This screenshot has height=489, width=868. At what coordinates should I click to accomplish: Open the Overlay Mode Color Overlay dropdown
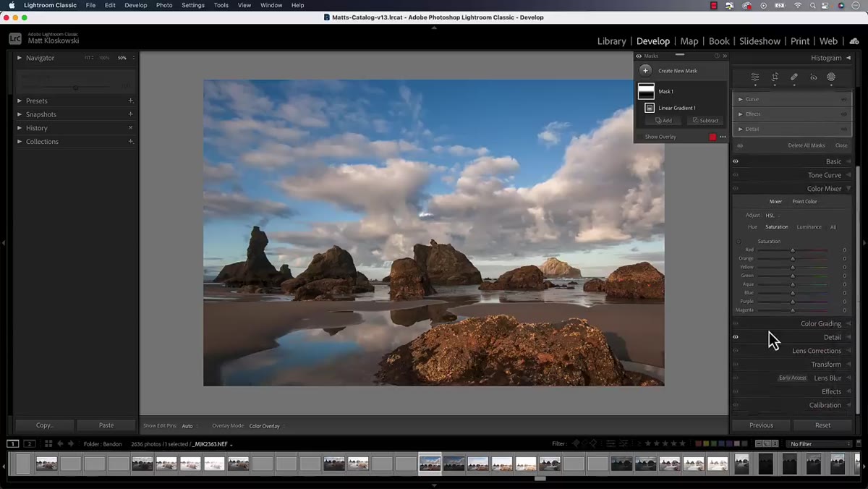(266, 426)
